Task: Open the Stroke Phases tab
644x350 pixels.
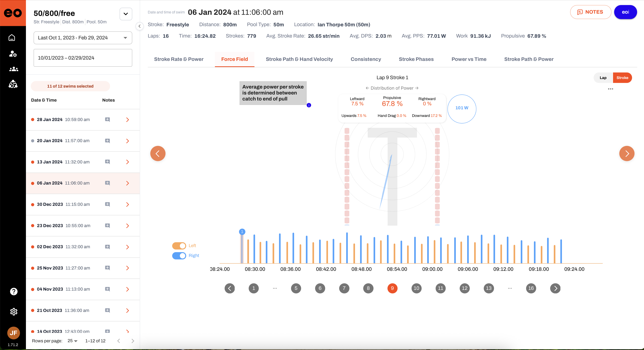Action: click(x=416, y=59)
